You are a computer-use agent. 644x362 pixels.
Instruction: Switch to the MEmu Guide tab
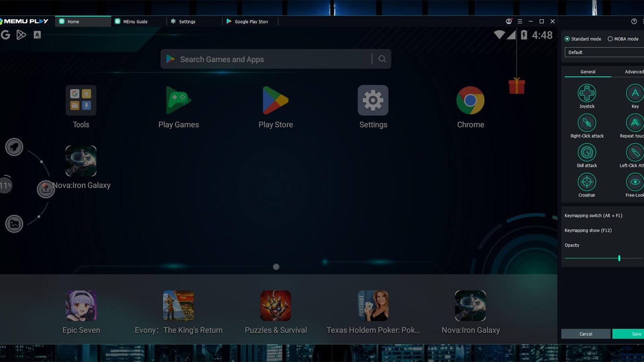139,21
